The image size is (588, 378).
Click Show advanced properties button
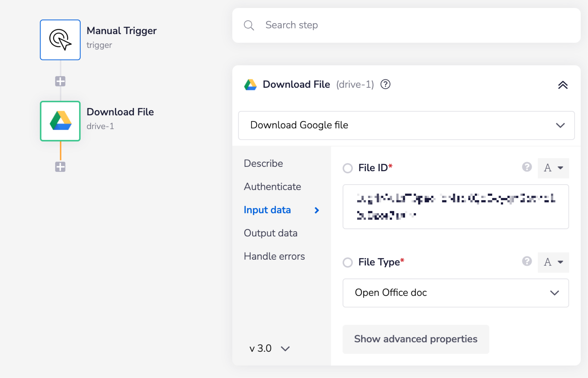[415, 339]
